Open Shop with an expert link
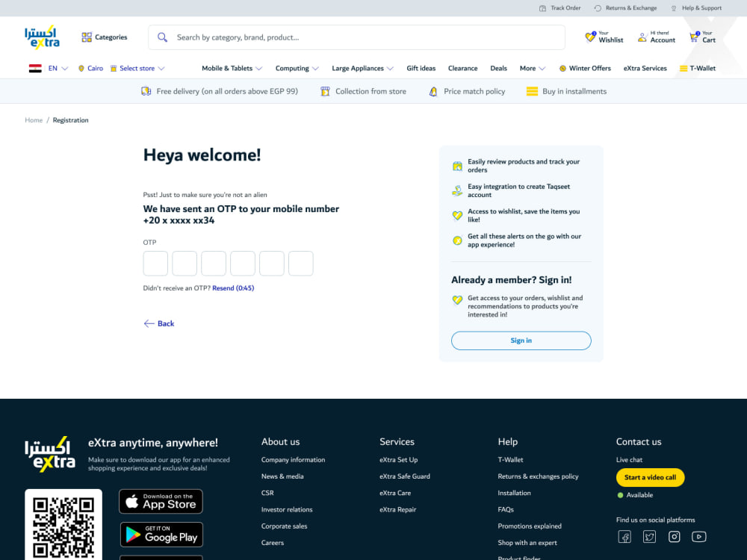747x560 pixels. pyautogui.click(x=527, y=543)
